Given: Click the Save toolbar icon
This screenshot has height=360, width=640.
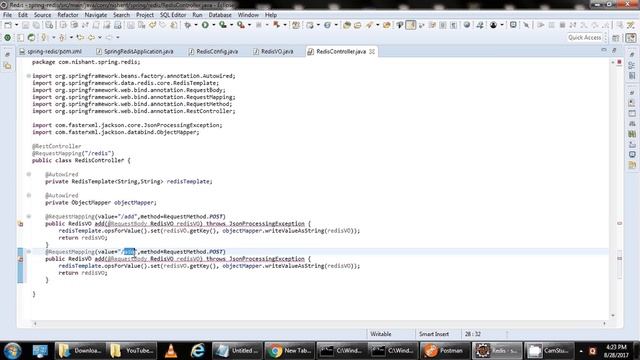Looking at the screenshot, I should (25, 25).
